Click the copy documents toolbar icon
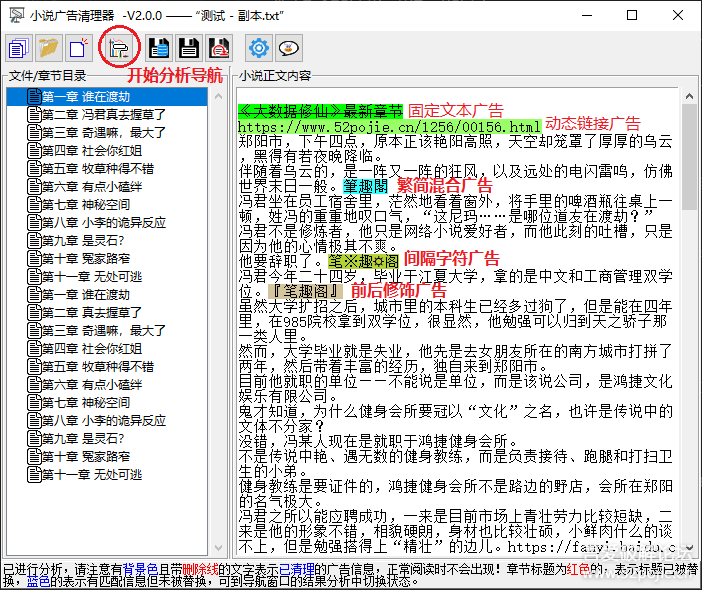Image resolution: width=702 pixels, height=590 pixels. (19, 48)
